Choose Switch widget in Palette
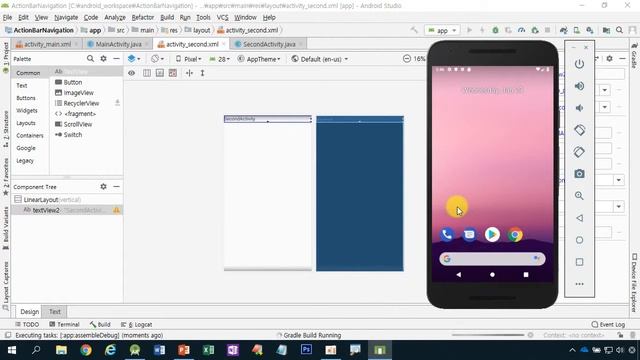Image resolution: width=640 pixels, height=360 pixels. [69, 135]
